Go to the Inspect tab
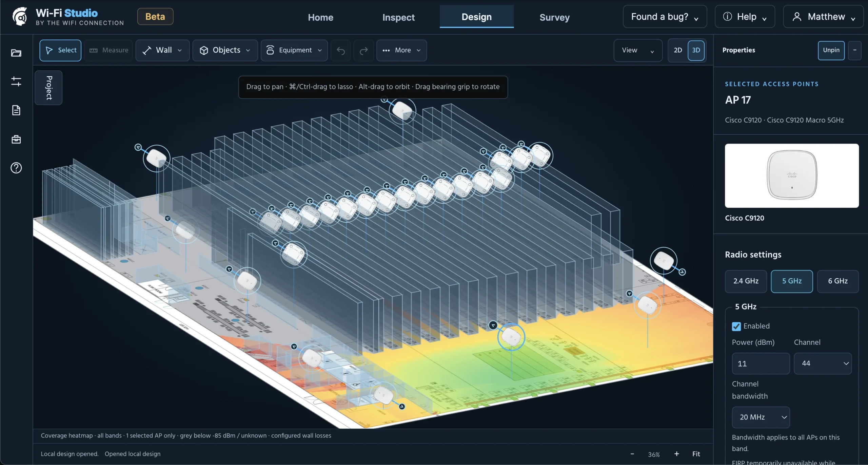Screen dimensions: 868x465 [x=398, y=17]
